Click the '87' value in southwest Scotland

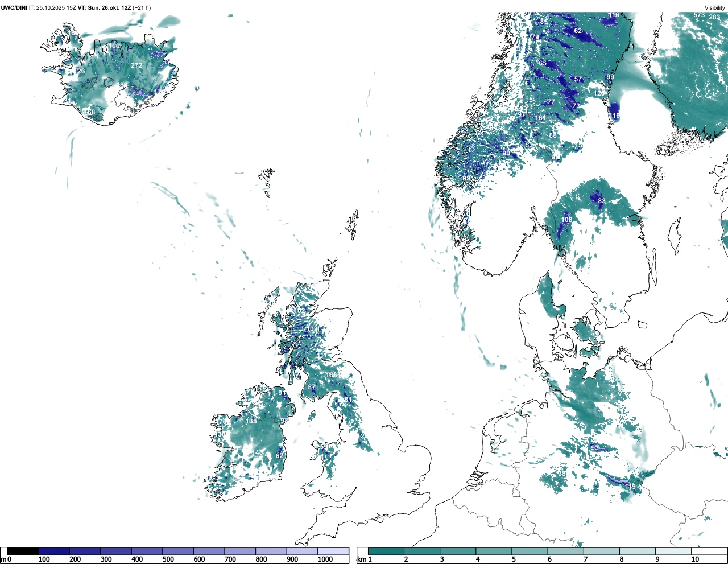pos(312,387)
